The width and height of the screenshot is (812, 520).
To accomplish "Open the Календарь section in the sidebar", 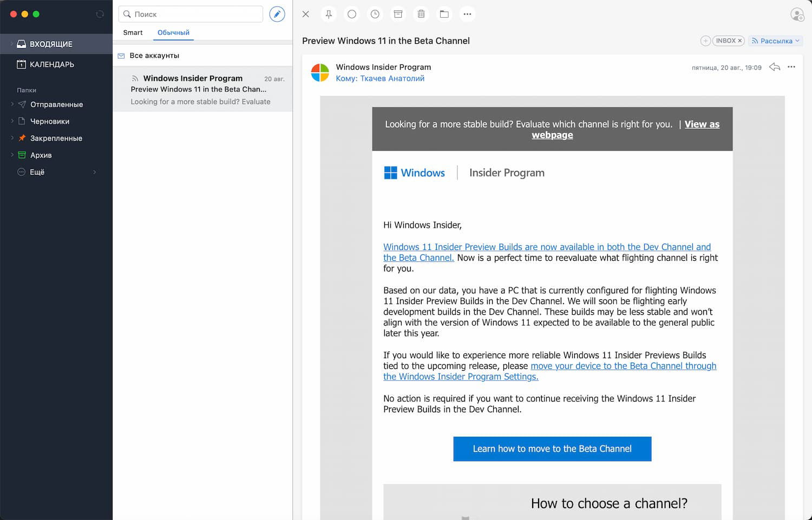I will [x=51, y=64].
